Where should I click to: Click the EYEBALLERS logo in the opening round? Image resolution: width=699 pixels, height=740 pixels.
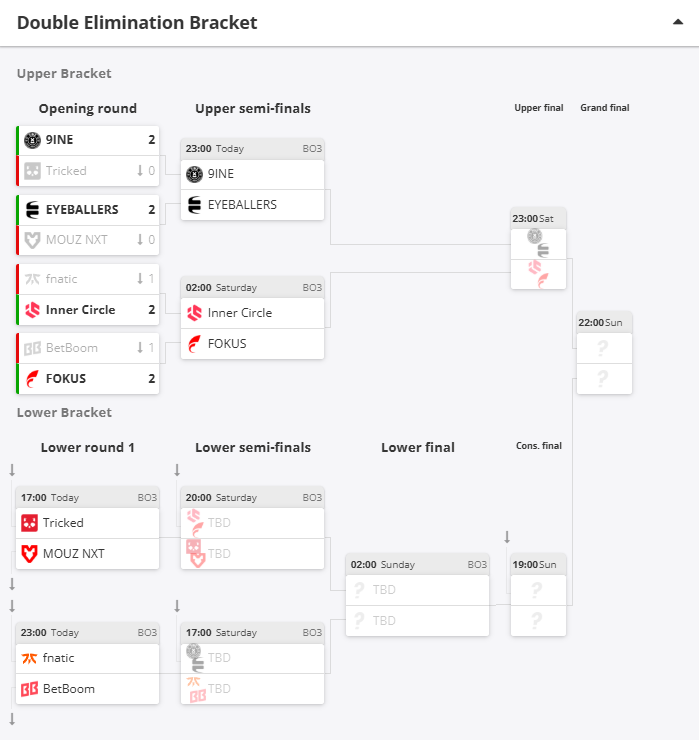pyautogui.click(x=32, y=209)
